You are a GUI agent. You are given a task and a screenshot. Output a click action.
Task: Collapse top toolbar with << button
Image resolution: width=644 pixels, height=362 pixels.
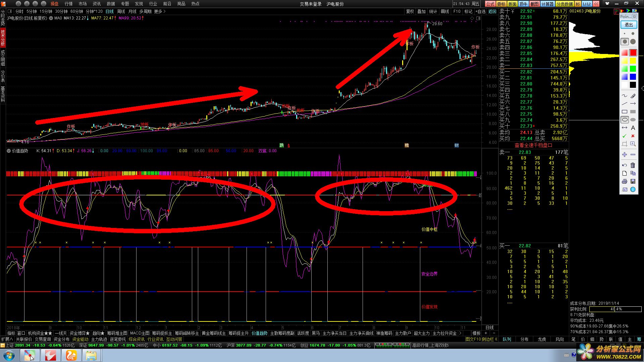pyautogui.click(x=596, y=4)
